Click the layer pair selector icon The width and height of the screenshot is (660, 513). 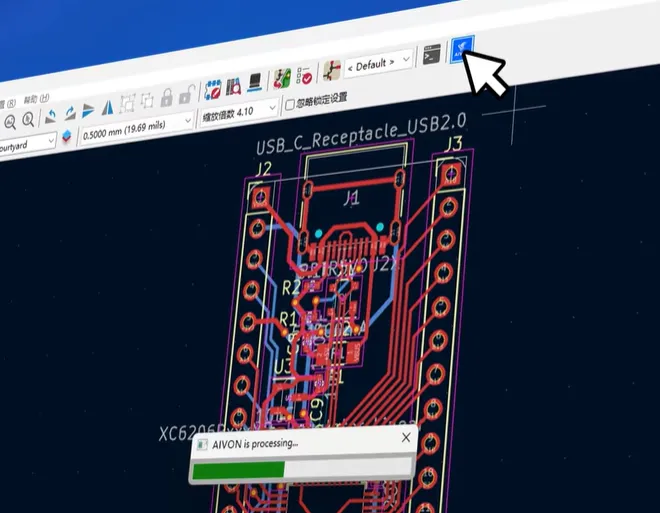[x=67, y=136]
